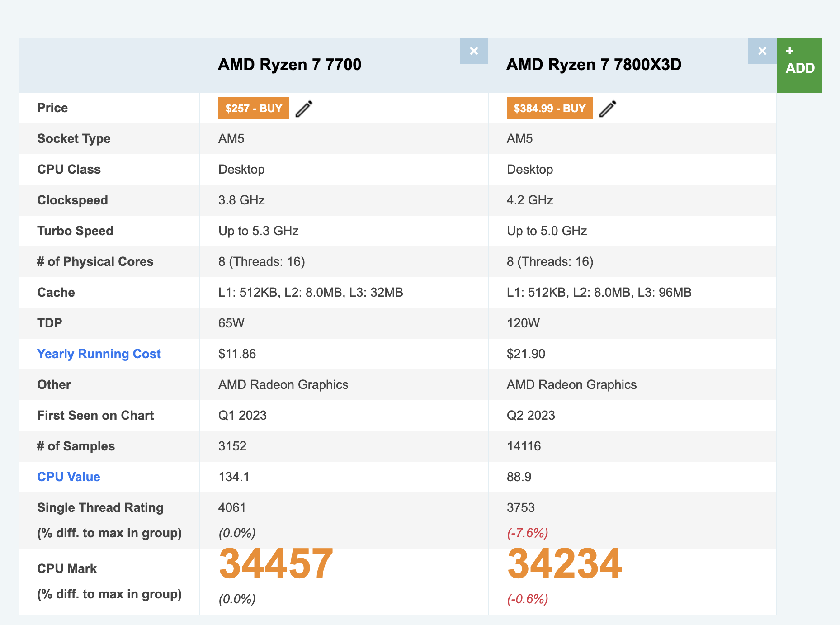
Task: Click the green + ADD button
Action: click(799, 65)
